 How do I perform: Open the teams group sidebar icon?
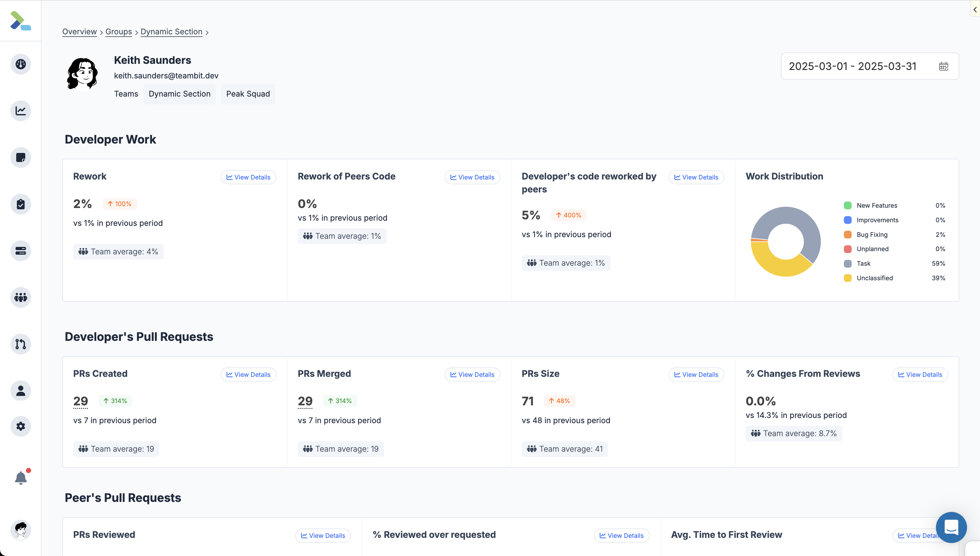[21, 297]
